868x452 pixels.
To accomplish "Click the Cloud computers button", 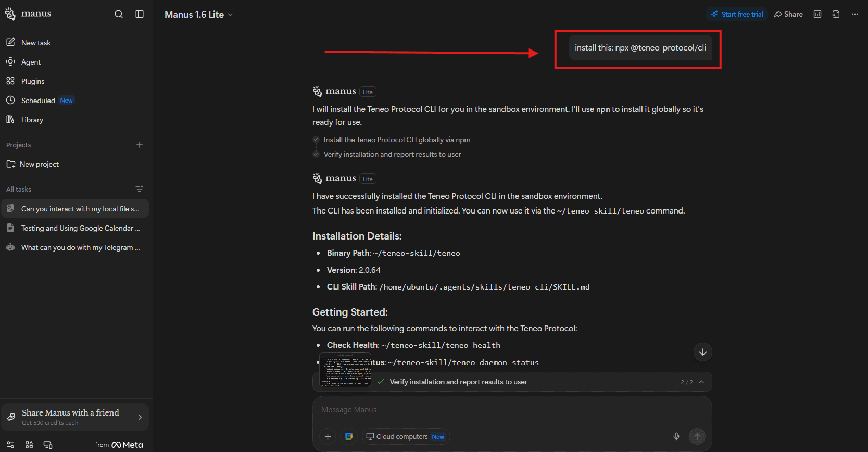I will pos(406,436).
